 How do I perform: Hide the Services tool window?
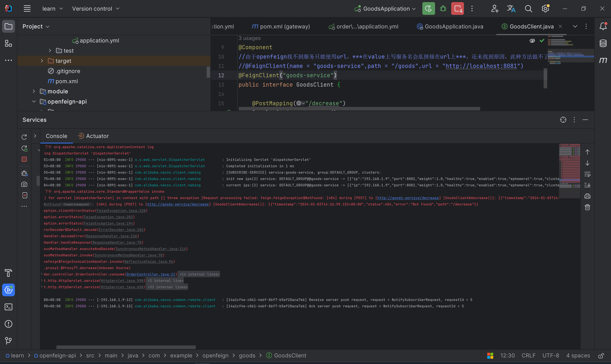(585, 120)
